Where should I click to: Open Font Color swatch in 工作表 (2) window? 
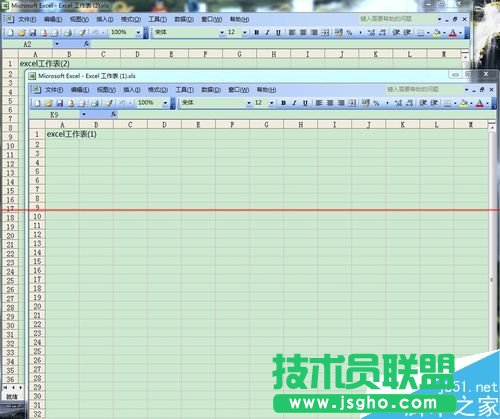coord(452,33)
